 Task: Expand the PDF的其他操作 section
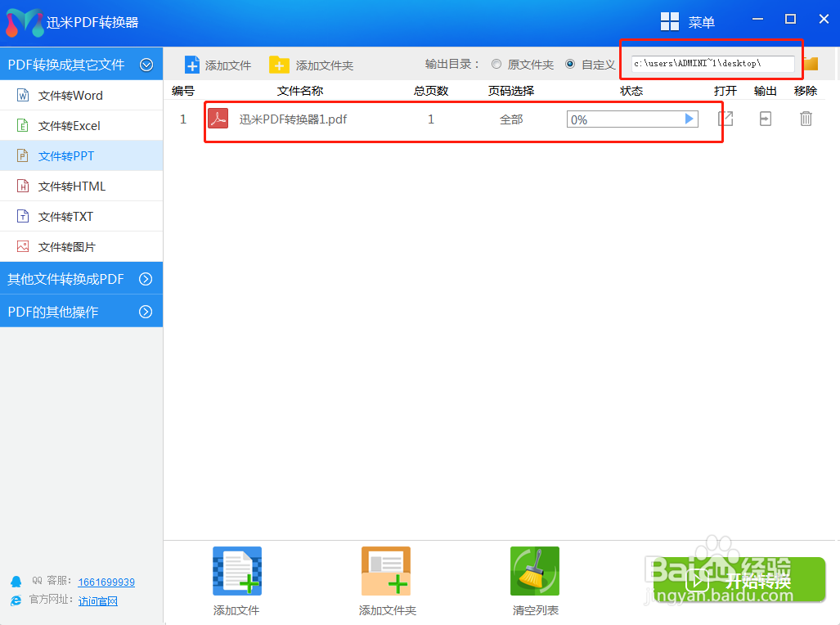(81, 312)
